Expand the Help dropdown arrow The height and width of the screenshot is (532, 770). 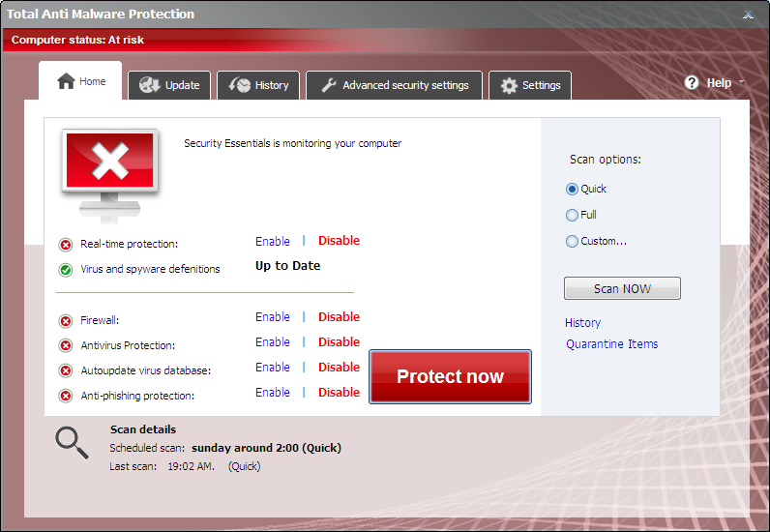click(742, 82)
